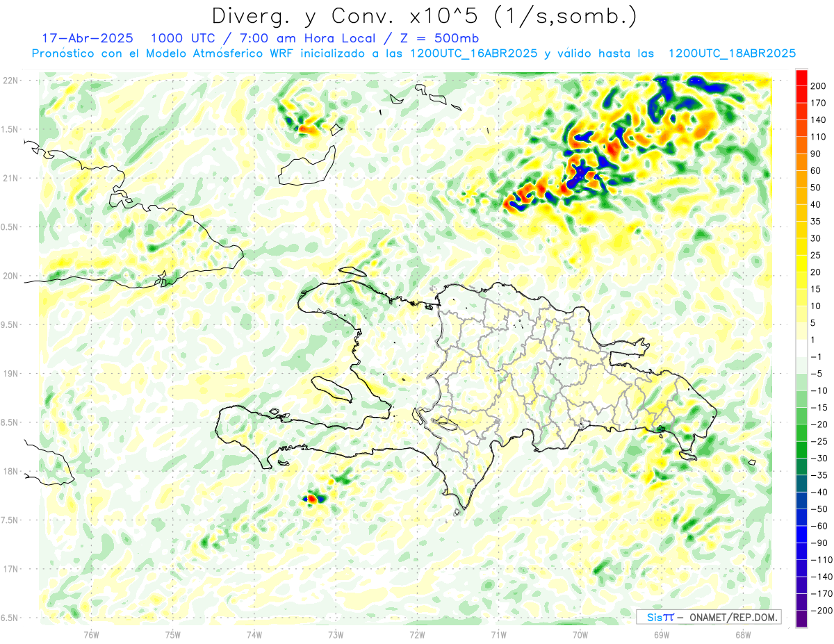Click the '1200UTC_18ABR2025' valid-until text
Viewport: 834px width, 644px height.
coord(731,53)
